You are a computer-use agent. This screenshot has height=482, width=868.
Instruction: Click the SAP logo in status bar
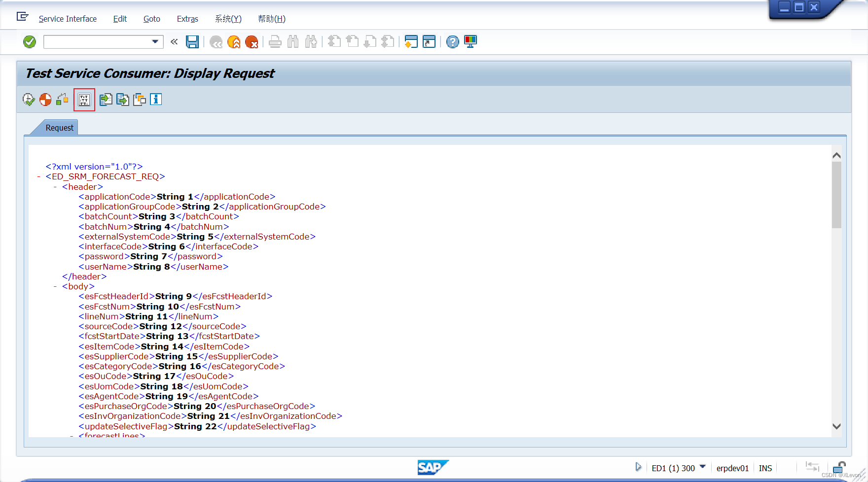pos(433,467)
